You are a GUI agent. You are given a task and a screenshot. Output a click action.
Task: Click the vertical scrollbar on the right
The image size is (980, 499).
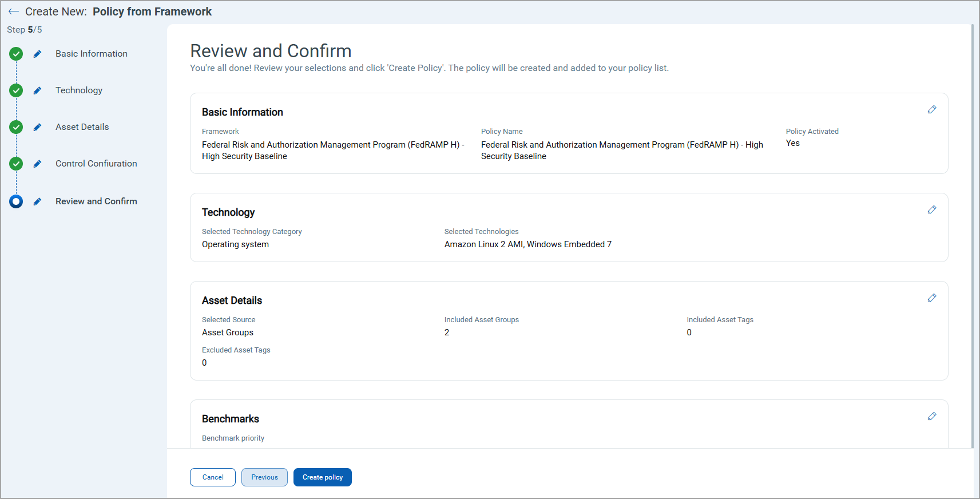[972, 229]
